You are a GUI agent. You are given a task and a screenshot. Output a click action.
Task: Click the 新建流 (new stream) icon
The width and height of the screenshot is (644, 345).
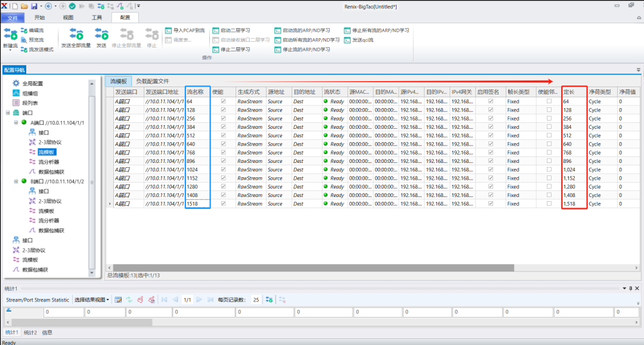(x=10, y=35)
